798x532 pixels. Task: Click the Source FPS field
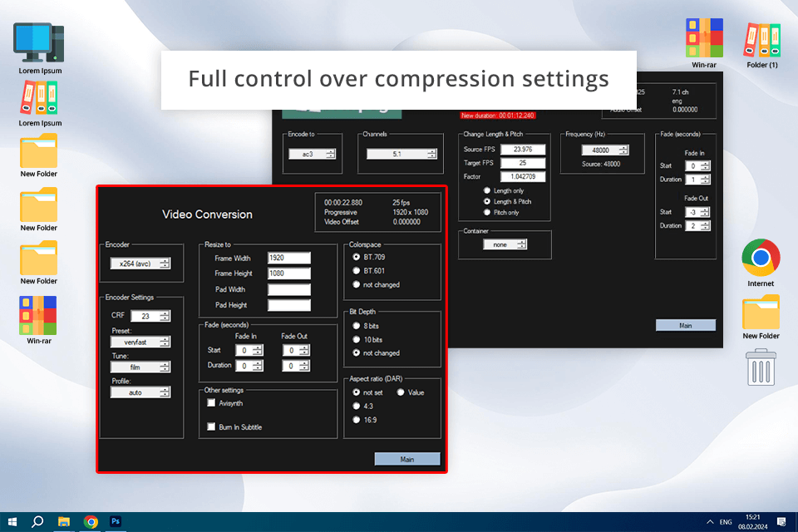coord(523,149)
